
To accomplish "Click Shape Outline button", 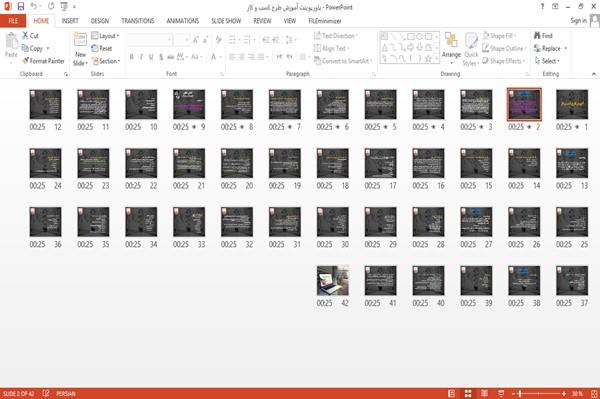I will (x=504, y=48).
